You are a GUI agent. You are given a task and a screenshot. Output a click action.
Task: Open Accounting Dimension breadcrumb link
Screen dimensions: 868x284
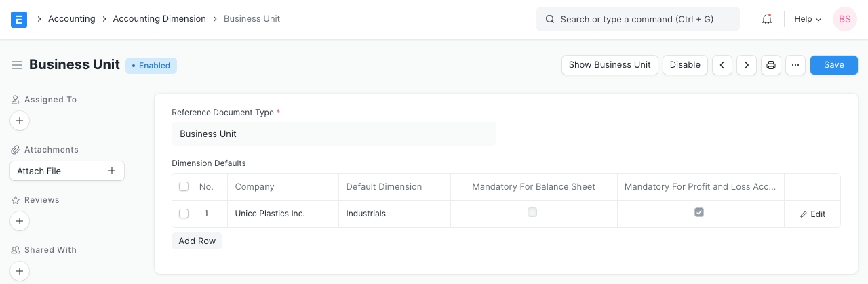click(x=159, y=19)
